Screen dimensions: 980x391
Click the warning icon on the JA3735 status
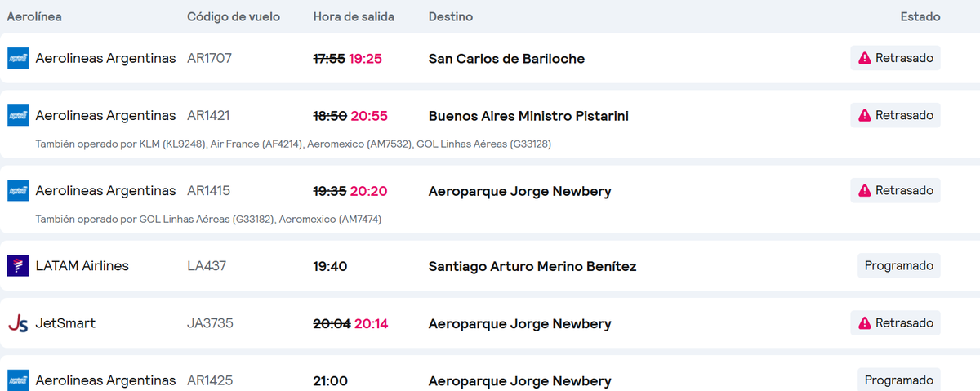(865, 323)
